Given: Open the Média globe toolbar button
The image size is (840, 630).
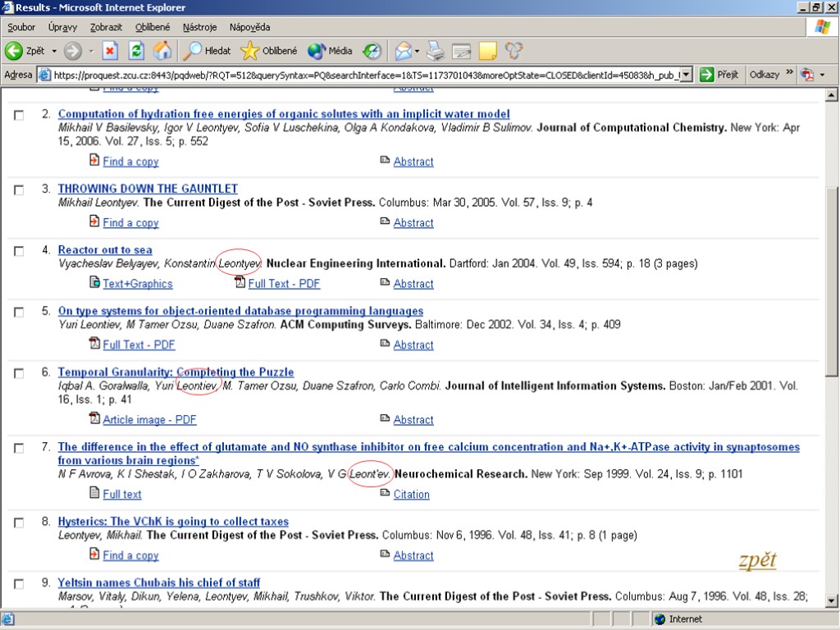Looking at the screenshot, I should click(317, 51).
